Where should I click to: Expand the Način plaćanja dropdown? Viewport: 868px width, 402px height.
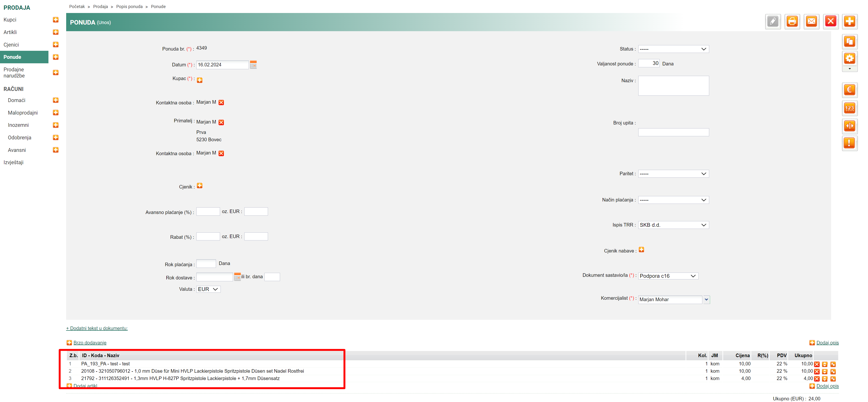673,200
